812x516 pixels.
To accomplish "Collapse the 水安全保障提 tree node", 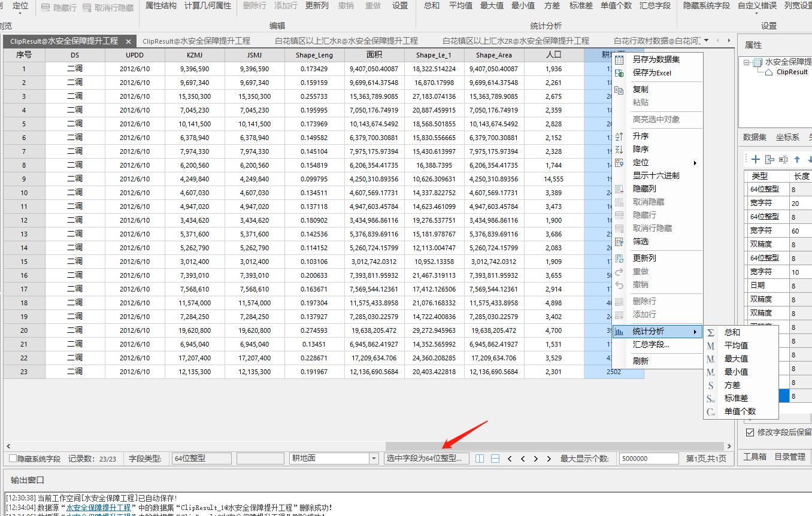I will [x=747, y=62].
